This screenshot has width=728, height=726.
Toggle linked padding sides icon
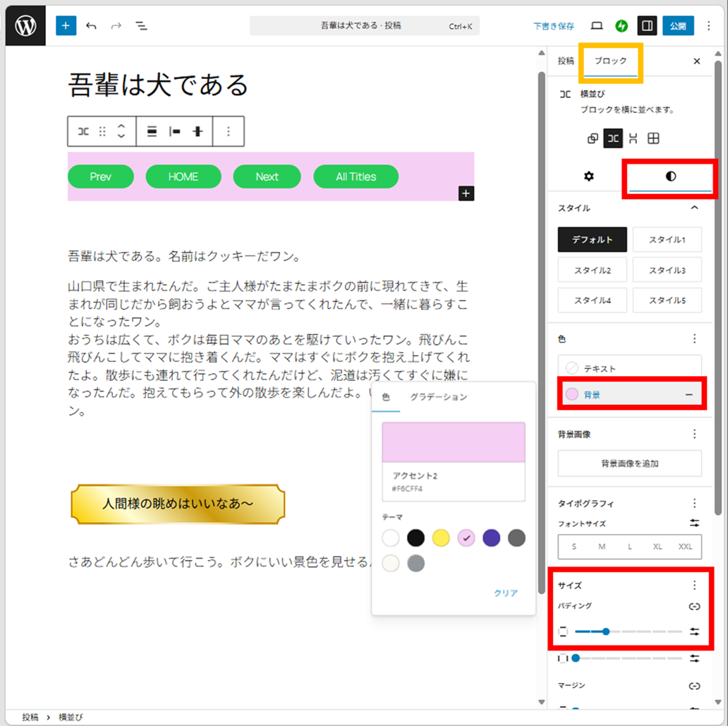click(694, 606)
